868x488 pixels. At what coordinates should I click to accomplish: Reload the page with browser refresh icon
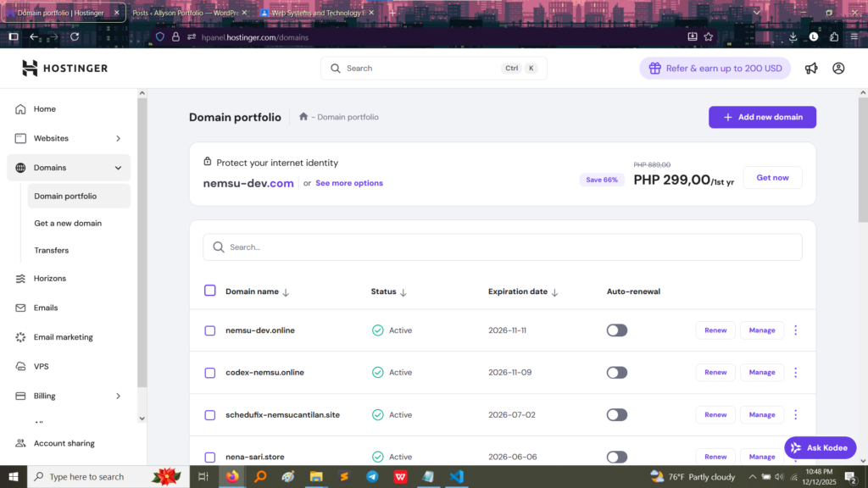pyautogui.click(x=75, y=37)
